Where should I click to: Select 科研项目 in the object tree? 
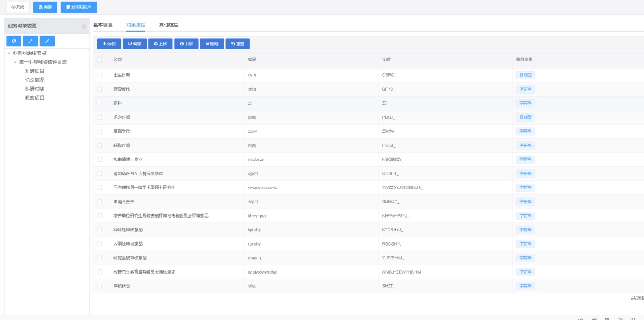coord(35,71)
